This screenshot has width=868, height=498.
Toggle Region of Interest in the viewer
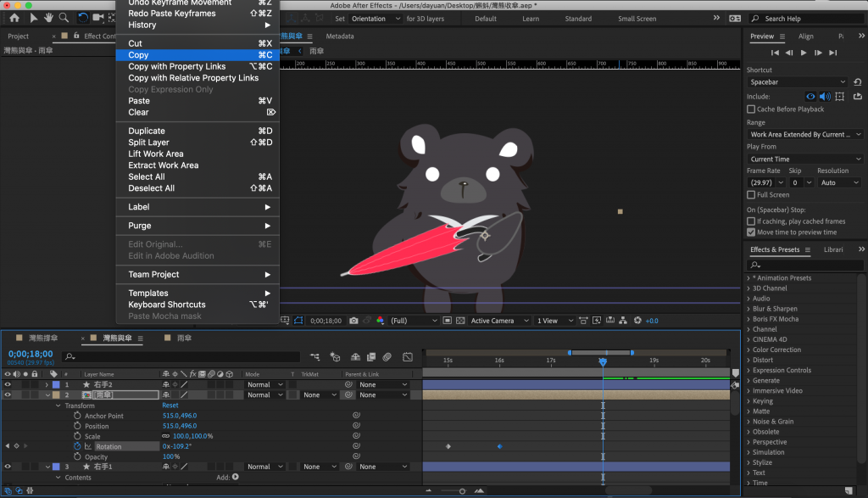click(x=448, y=321)
